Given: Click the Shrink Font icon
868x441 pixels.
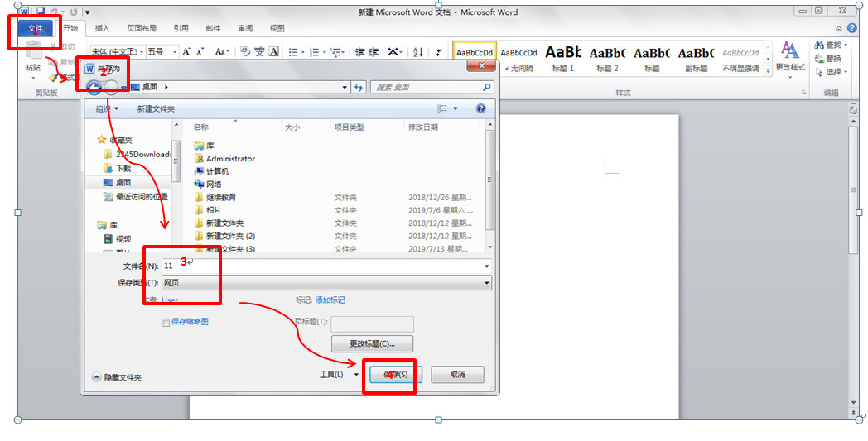Looking at the screenshot, I should coord(200,51).
